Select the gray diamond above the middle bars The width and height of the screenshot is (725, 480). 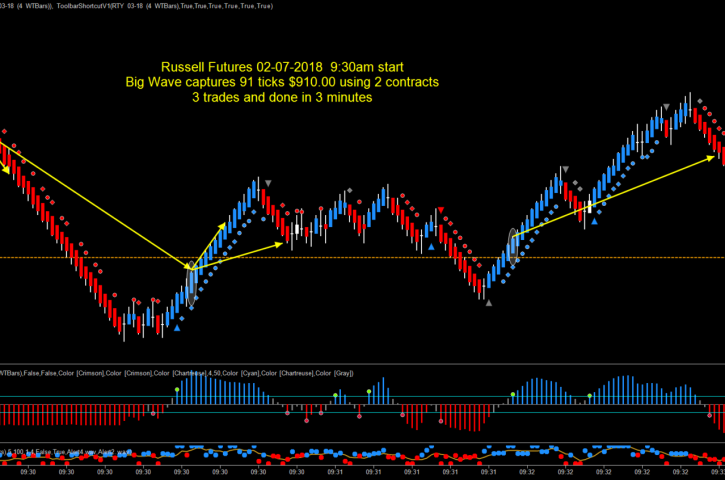[x=348, y=190]
